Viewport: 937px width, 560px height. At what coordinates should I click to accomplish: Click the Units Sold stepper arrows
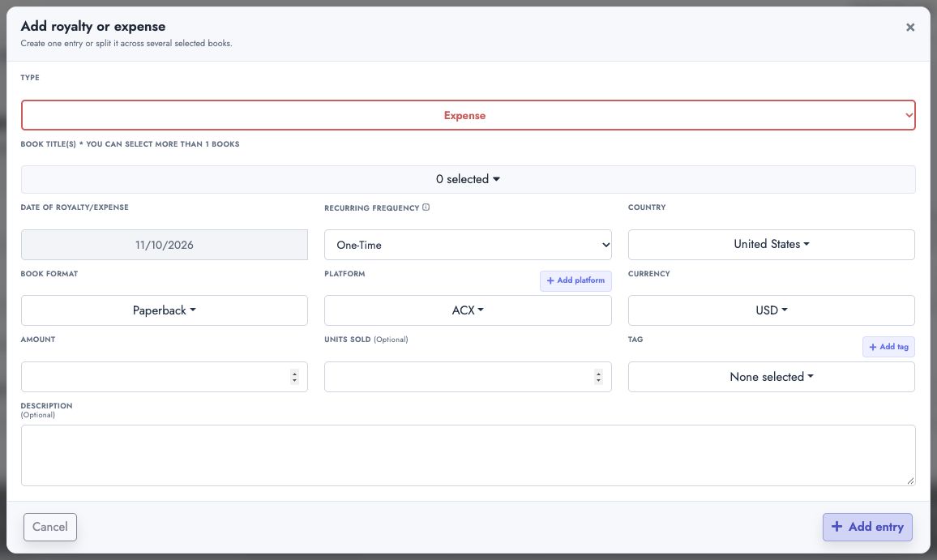[x=598, y=377]
